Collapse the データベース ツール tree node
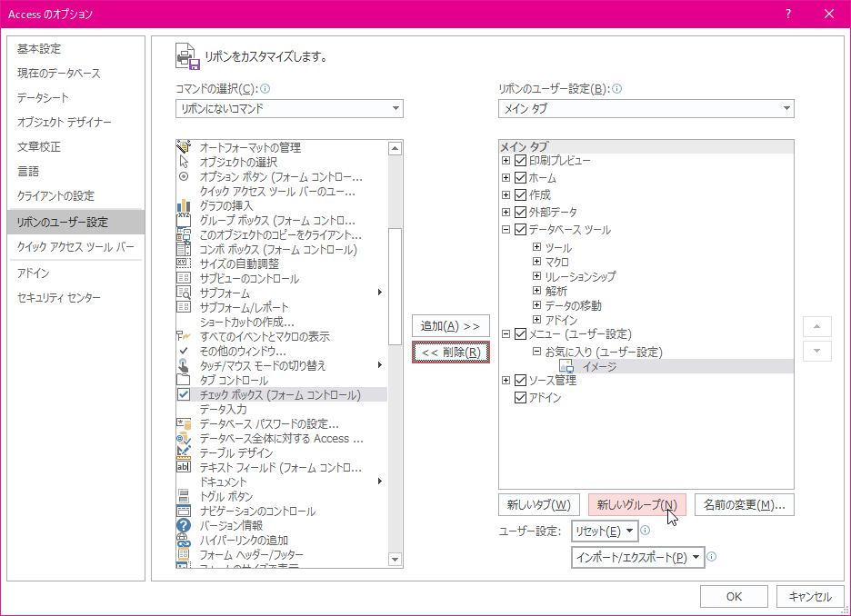Screen dimensions: 851x616 click(506, 229)
